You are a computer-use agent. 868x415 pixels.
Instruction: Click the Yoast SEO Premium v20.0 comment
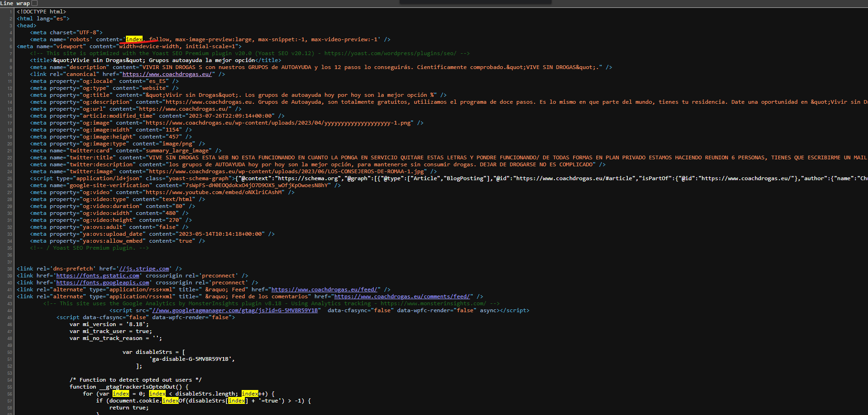coord(250,53)
